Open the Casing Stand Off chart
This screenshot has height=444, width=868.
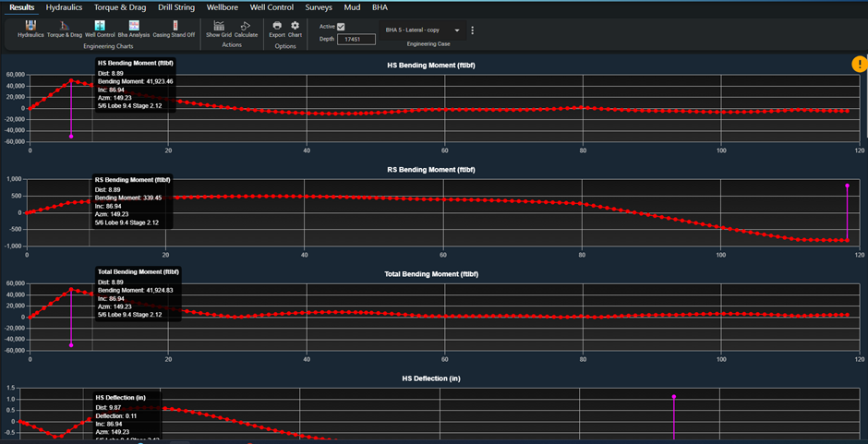click(174, 26)
